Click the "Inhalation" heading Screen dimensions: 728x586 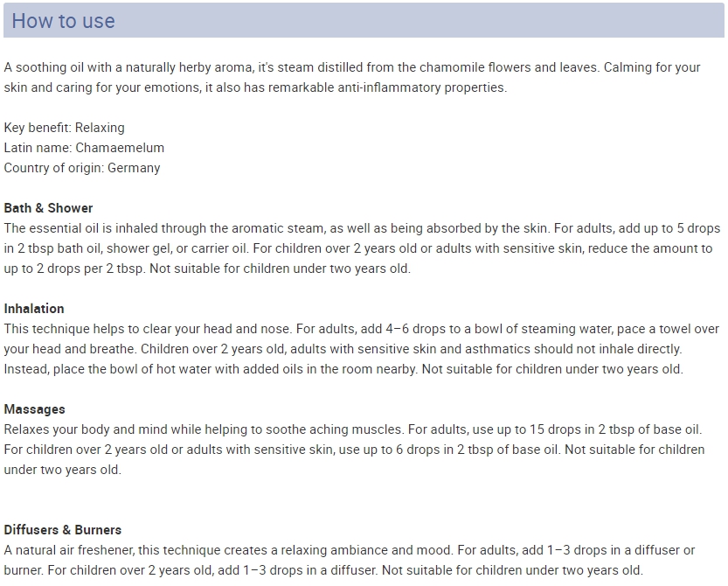pos(34,309)
